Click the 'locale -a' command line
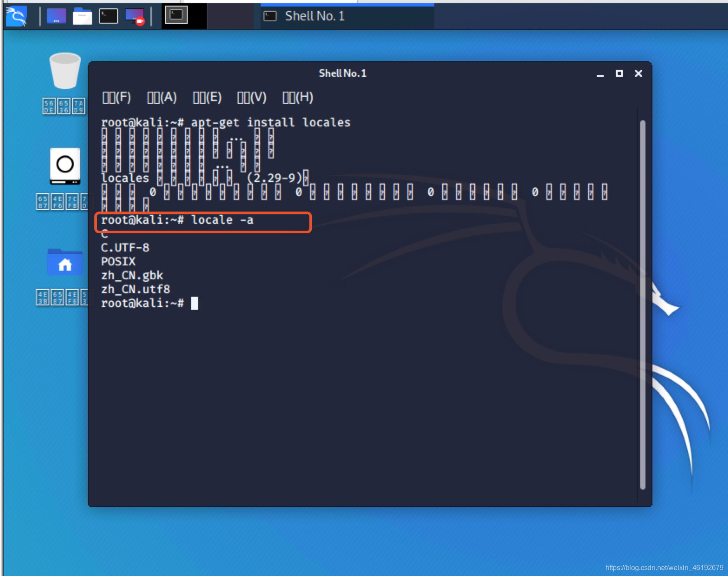This screenshot has height=576, width=728. click(x=177, y=220)
